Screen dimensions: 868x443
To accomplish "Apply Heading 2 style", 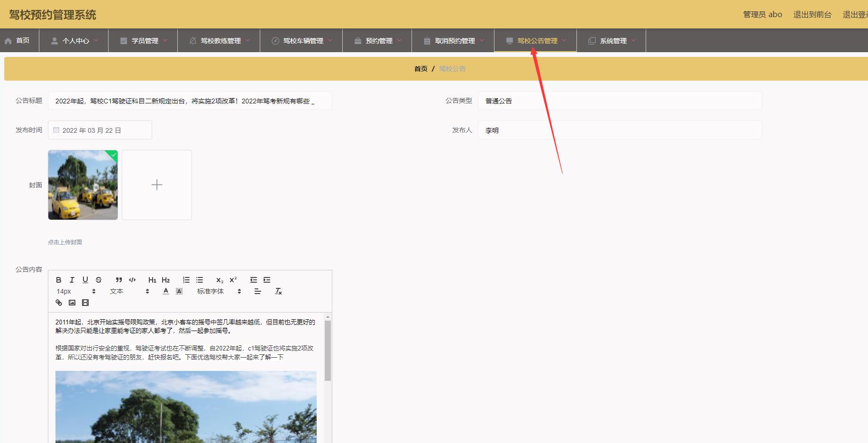I will tap(165, 280).
